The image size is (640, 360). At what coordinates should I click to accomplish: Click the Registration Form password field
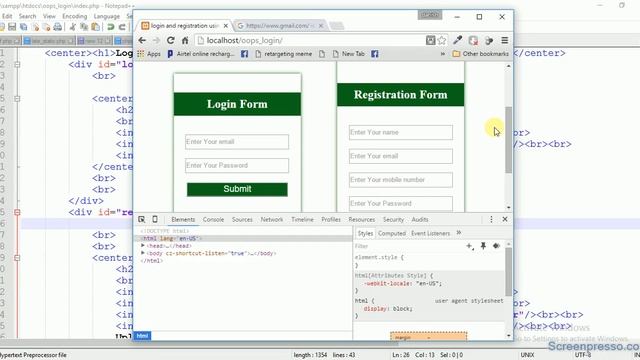(401, 203)
